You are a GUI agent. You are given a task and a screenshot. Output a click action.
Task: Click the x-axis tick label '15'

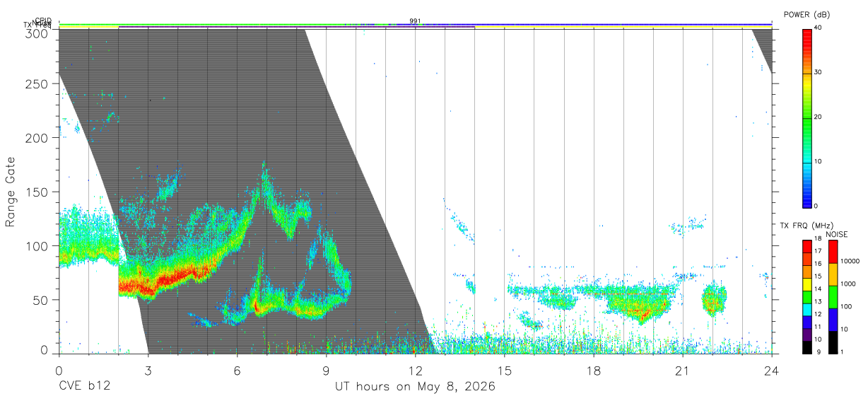point(505,371)
